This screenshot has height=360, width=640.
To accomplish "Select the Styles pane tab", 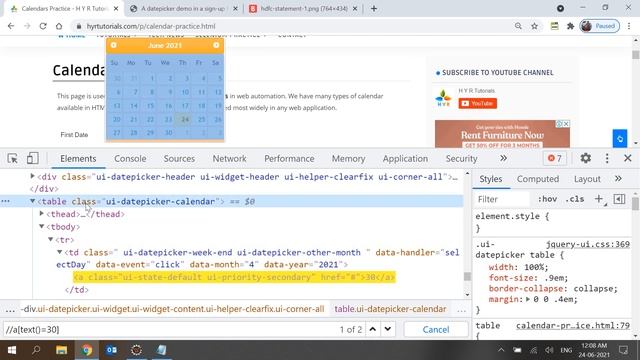I will tap(491, 179).
